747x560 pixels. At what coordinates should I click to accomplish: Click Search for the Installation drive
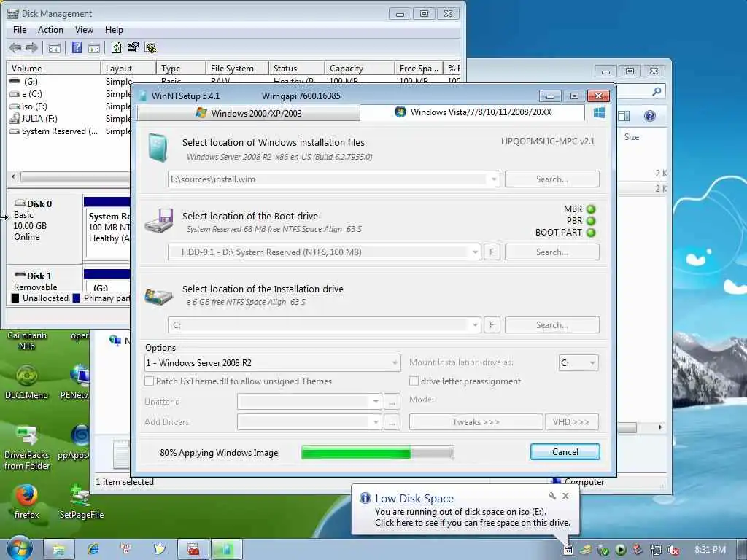(x=552, y=325)
